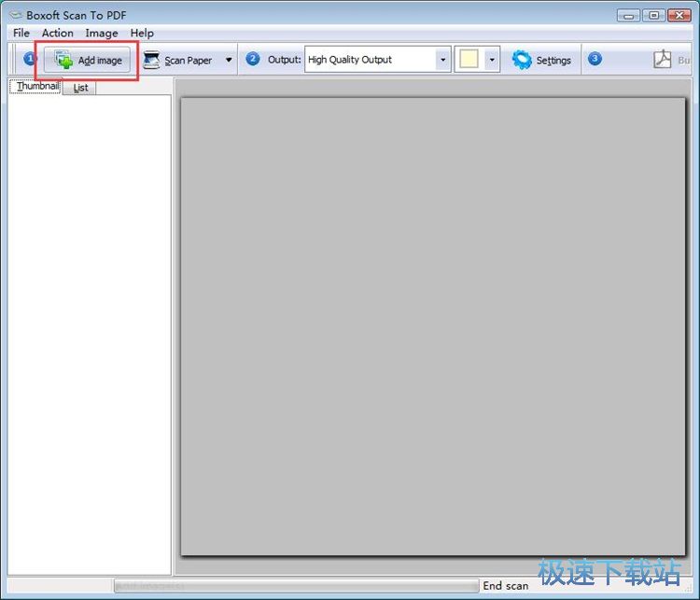Open the Scan Paper dropdown arrow
Screen dimensions: 700x600
[229, 60]
